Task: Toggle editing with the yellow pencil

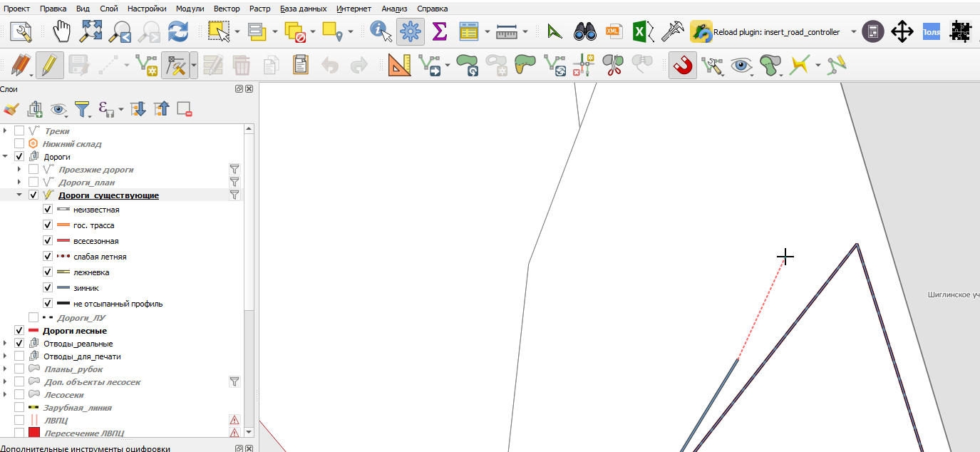Action: tap(49, 66)
